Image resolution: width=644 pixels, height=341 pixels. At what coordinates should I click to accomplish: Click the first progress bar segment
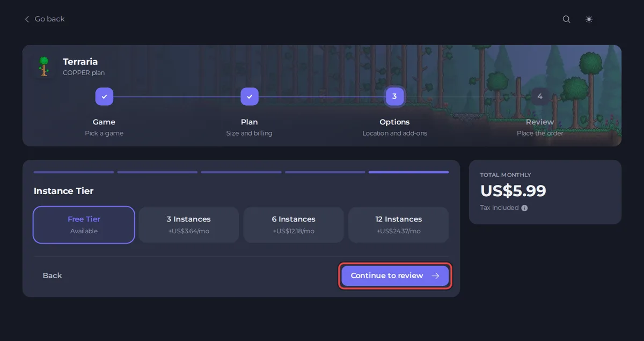point(74,172)
